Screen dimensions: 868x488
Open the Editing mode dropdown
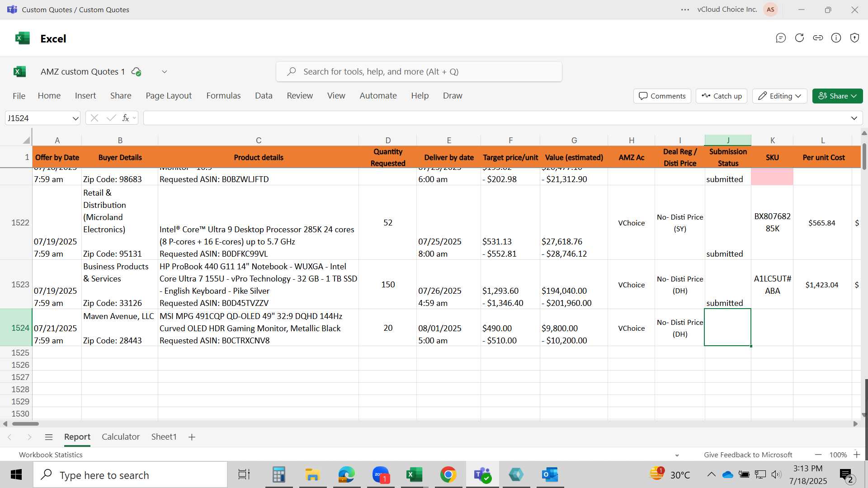[780, 96]
